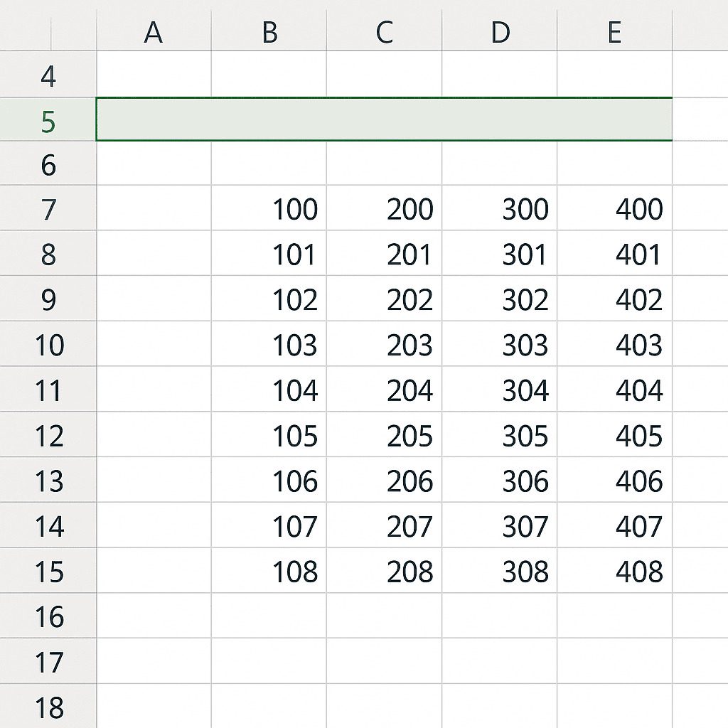The width and height of the screenshot is (728, 728).
Task: Click the cell with value 302
Action: (500, 299)
